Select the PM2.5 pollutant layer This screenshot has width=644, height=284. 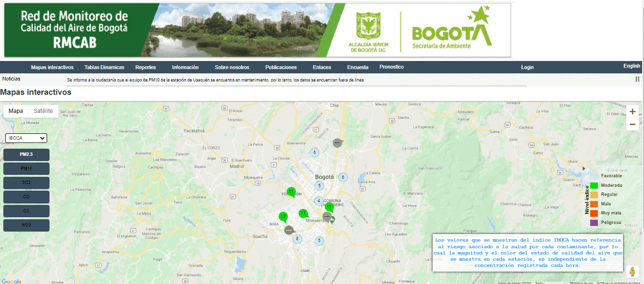tap(26, 155)
